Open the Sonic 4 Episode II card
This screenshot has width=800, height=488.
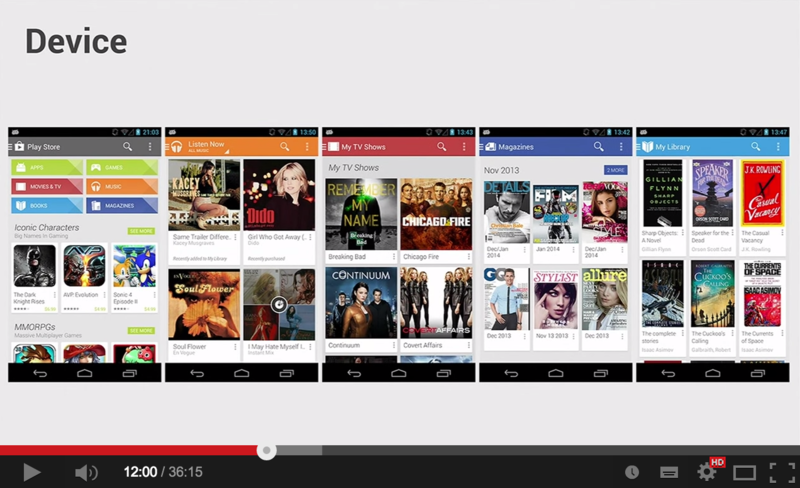coord(134,278)
